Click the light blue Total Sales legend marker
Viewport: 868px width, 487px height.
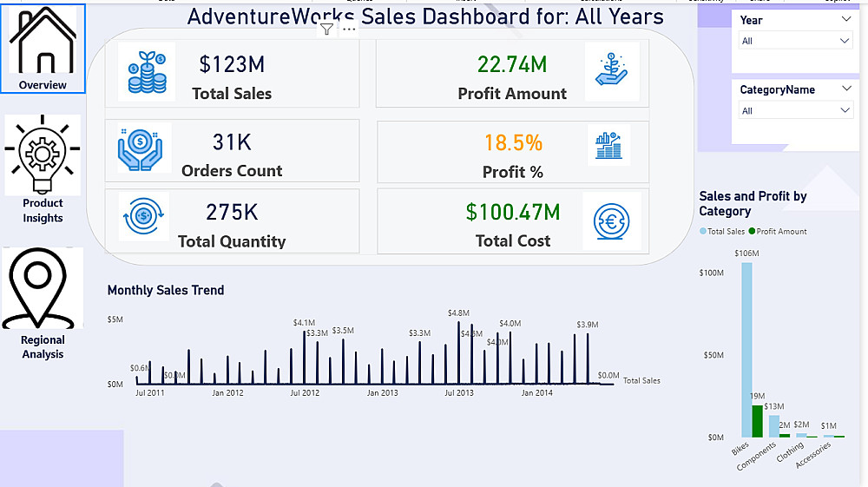coord(703,232)
